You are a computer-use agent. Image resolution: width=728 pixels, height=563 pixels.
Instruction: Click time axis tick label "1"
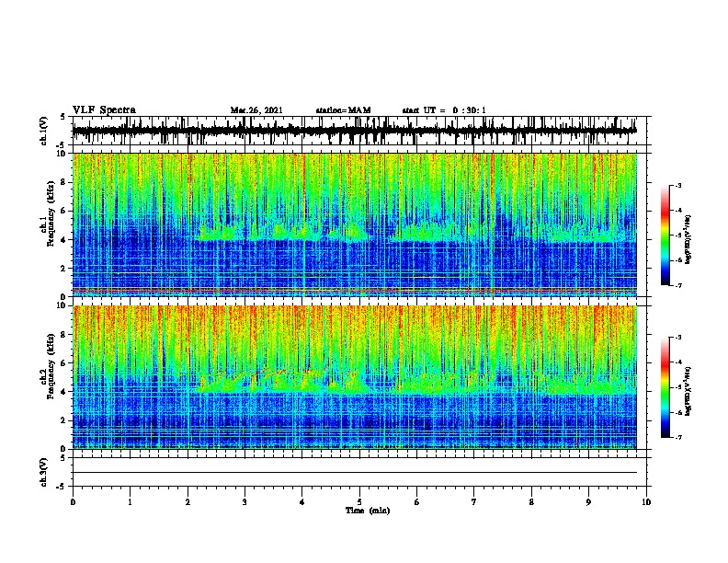130,502
